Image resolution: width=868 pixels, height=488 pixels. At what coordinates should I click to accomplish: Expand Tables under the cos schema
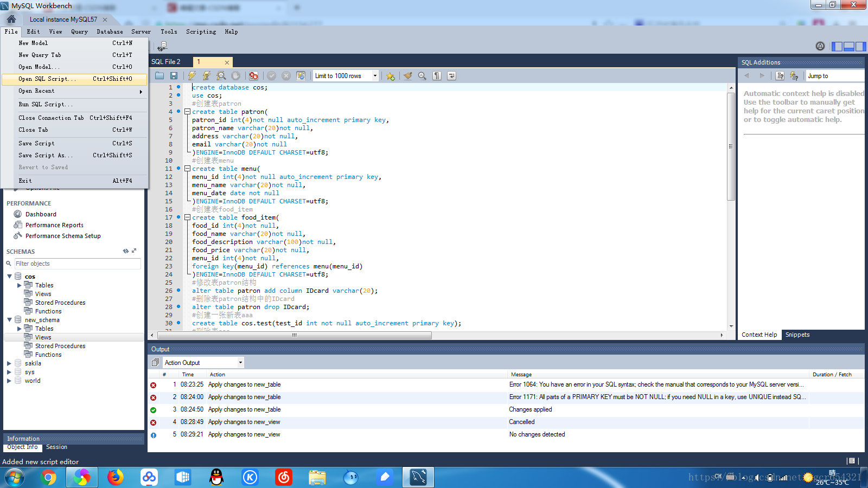point(20,285)
